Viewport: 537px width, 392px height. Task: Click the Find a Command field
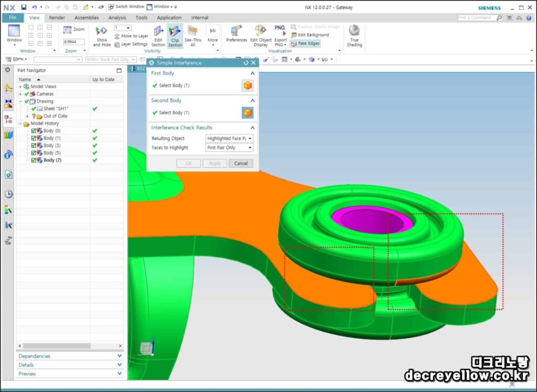(477, 18)
